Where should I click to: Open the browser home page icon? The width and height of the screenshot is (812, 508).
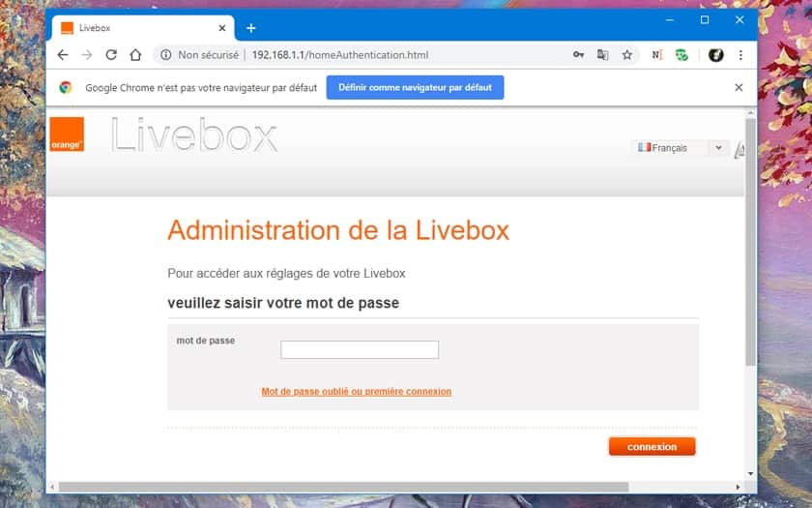[x=135, y=55]
